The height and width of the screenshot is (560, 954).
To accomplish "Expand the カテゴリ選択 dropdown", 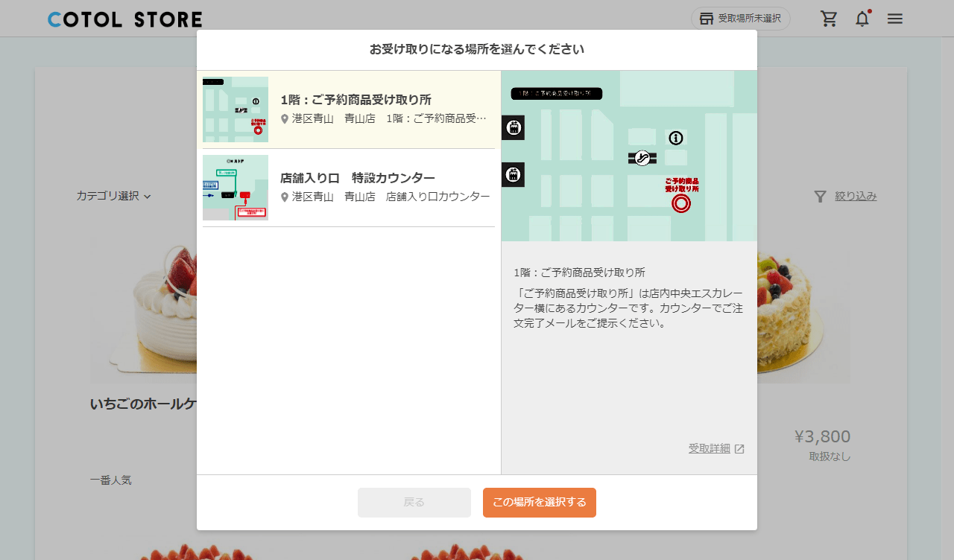I will [x=113, y=196].
